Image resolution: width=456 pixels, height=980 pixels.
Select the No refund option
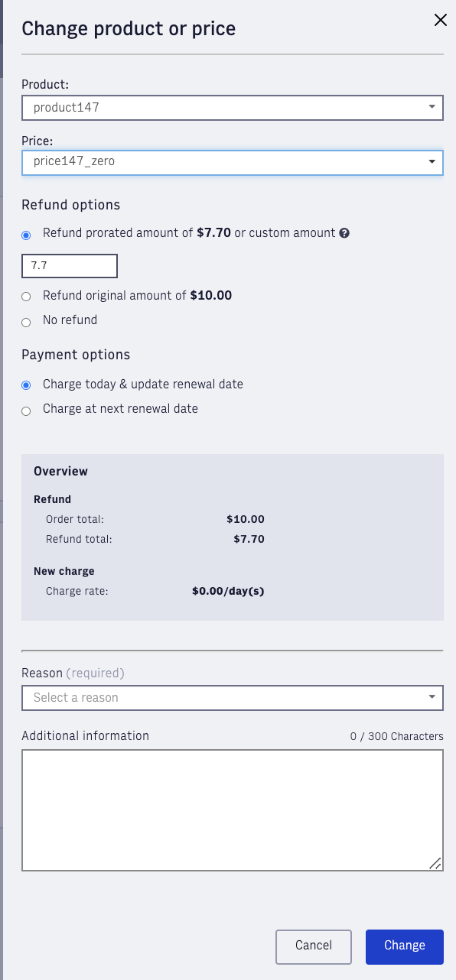pyautogui.click(x=26, y=322)
